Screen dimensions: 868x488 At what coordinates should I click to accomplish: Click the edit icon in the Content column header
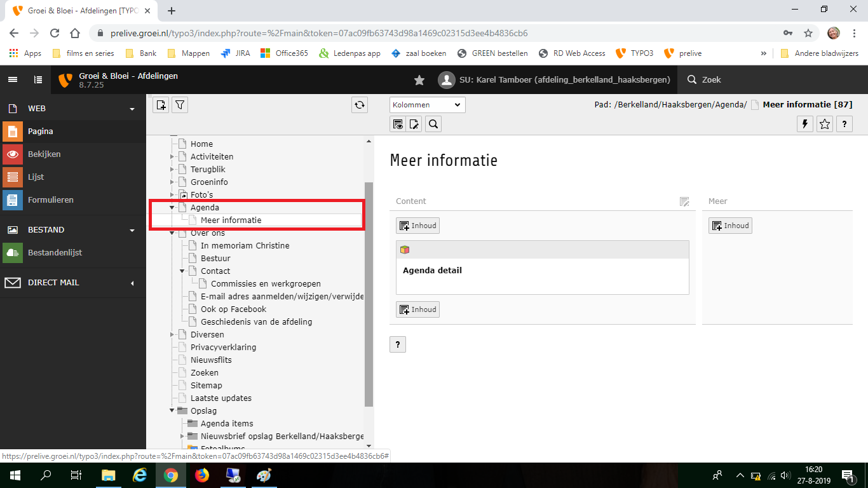click(x=684, y=201)
